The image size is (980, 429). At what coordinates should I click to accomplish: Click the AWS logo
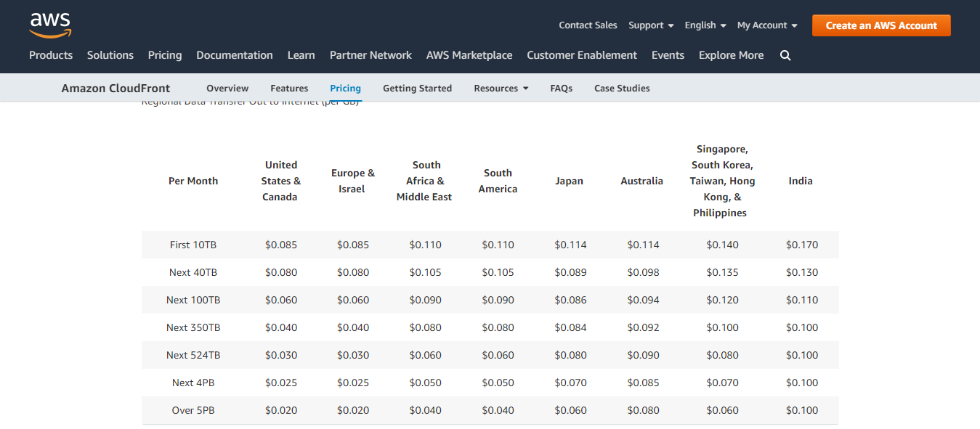click(x=50, y=25)
